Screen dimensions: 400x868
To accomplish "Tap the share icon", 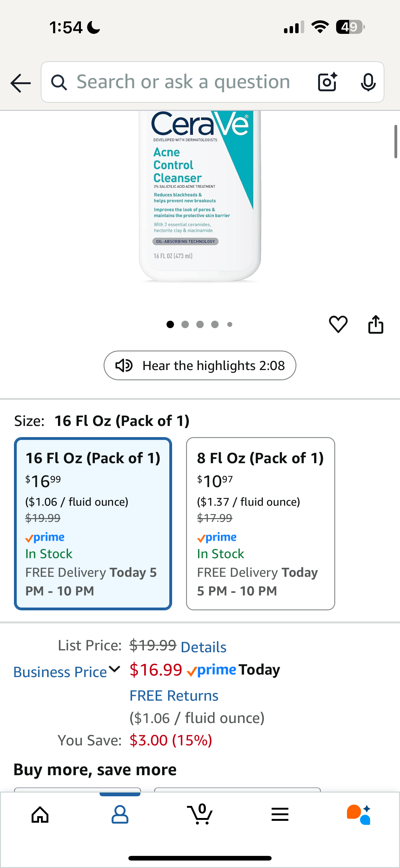I will click(376, 324).
